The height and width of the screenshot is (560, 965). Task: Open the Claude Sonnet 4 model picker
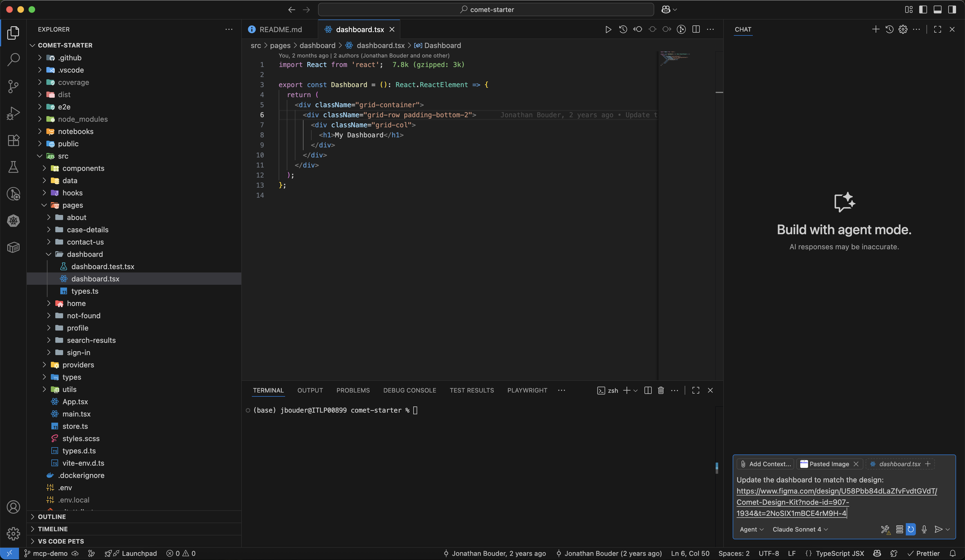(800, 529)
